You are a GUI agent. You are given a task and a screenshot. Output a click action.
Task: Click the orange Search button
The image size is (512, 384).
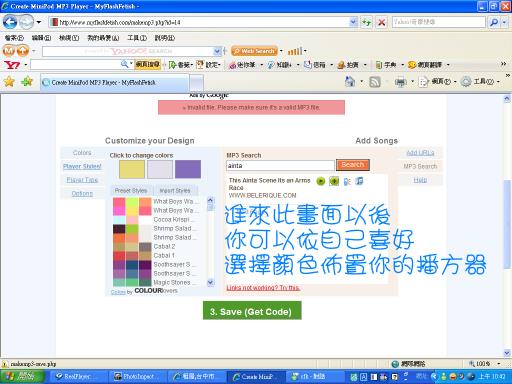(x=353, y=165)
